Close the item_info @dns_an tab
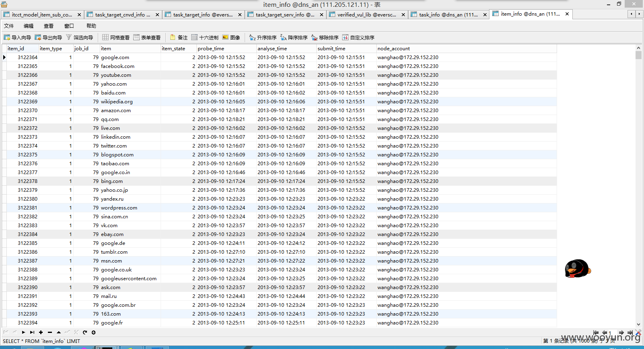 567,14
